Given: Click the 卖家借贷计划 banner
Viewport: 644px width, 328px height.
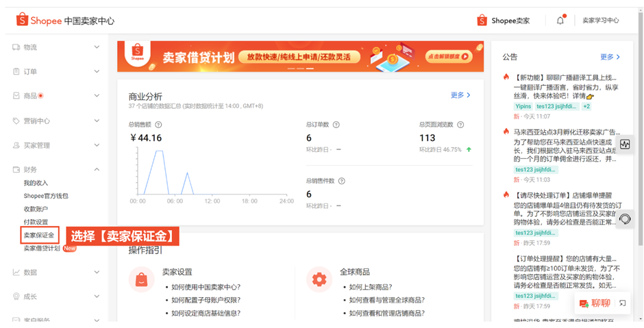Looking at the screenshot, I should [300, 57].
